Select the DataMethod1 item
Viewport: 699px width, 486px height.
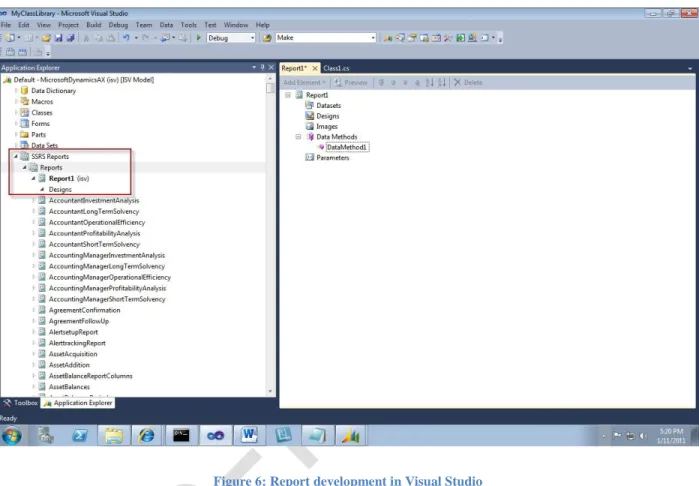tap(347, 147)
